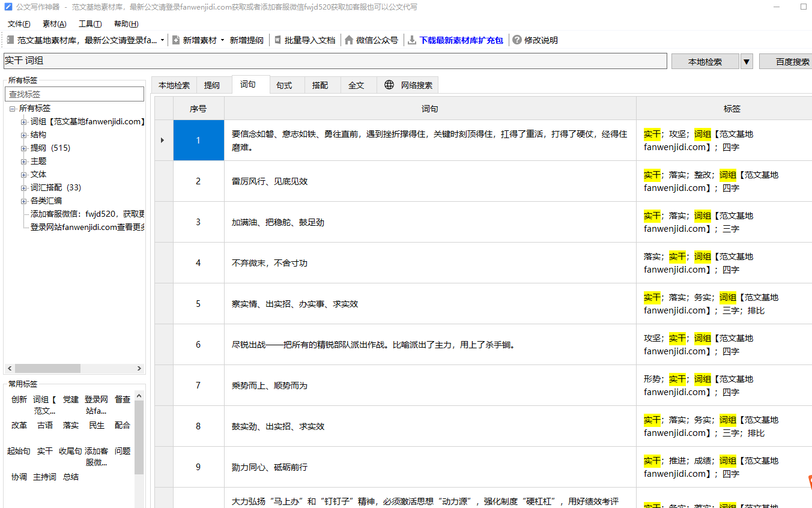Click the 序号 column header
The height and width of the screenshot is (508, 812).
pyautogui.click(x=199, y=109)
